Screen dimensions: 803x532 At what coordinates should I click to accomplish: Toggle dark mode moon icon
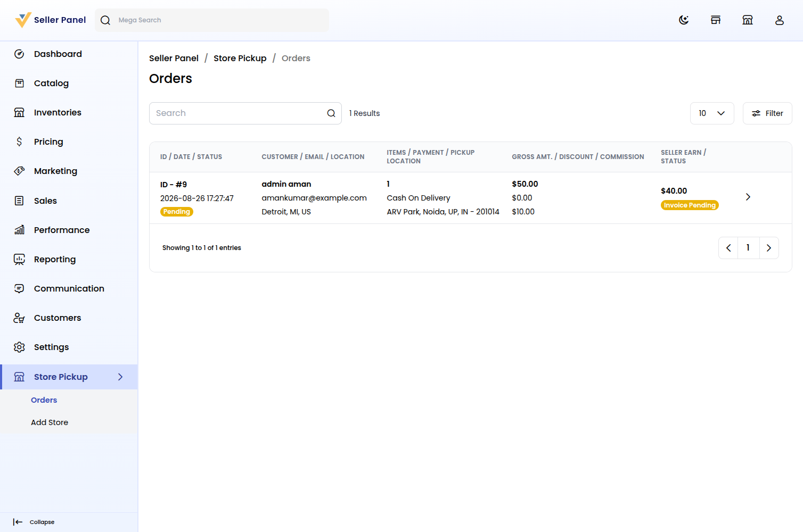(x=684, y=20)
